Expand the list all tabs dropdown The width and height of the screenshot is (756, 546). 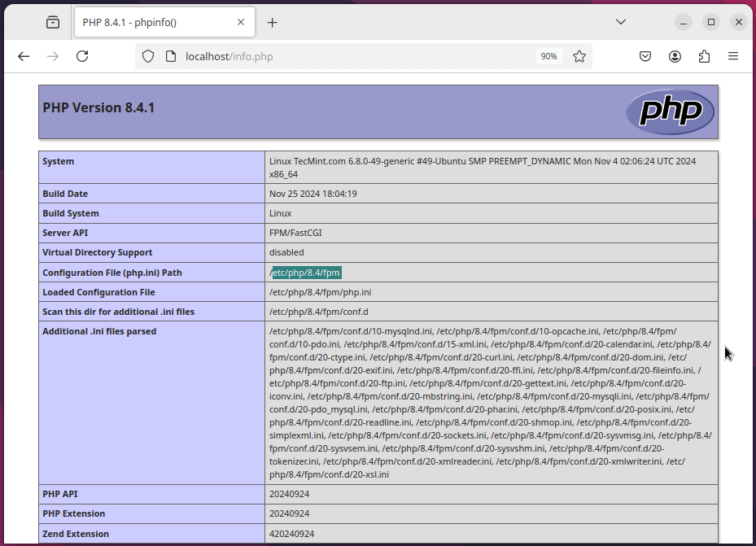tap(620, 22)
